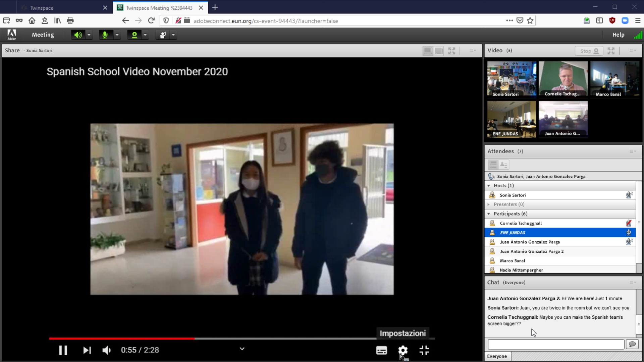
Task: Expand the Presenters (0) group
Action: (489, 204)
